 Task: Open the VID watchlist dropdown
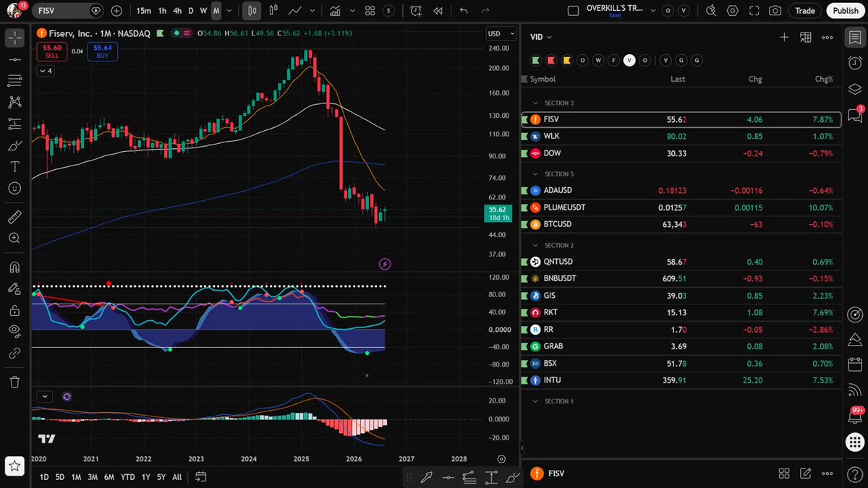(541, 37)
